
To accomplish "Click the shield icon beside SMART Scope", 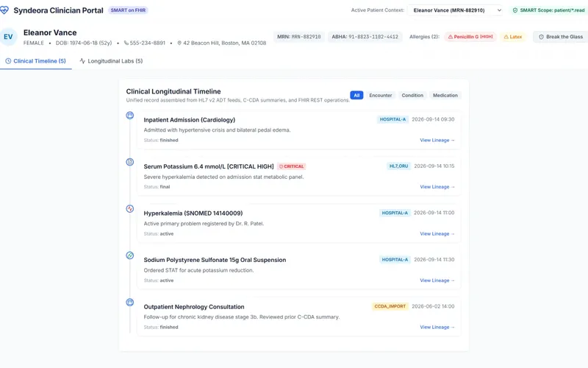I will point(515,10).
